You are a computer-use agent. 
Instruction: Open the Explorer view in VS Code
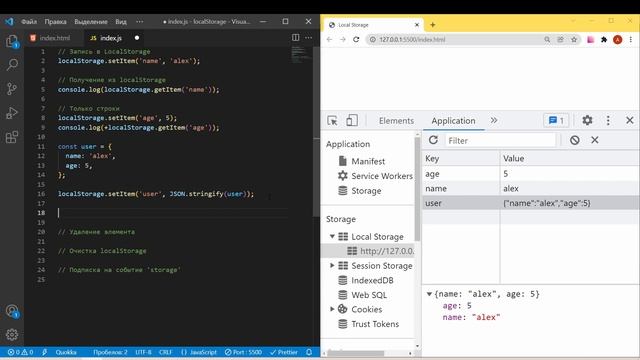click(x=12, y=41)
